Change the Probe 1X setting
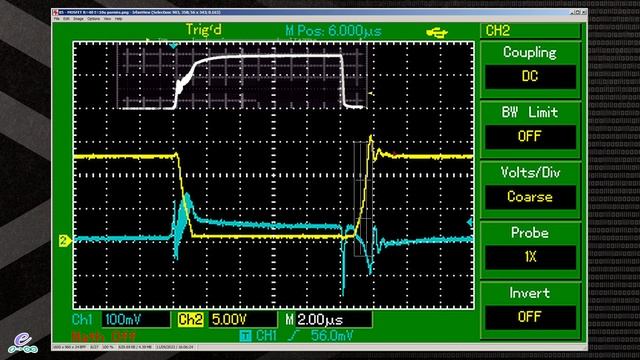 (x=530, y=257)
